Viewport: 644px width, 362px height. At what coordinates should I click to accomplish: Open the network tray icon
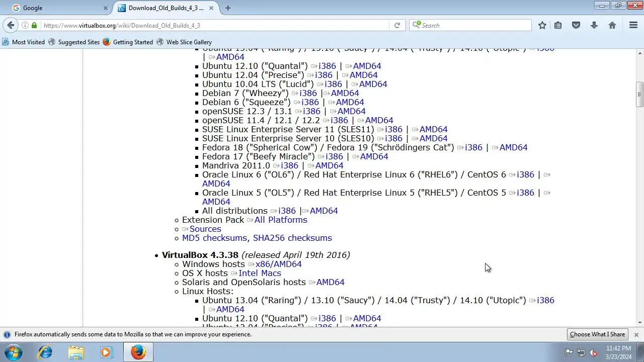point(581,352)
